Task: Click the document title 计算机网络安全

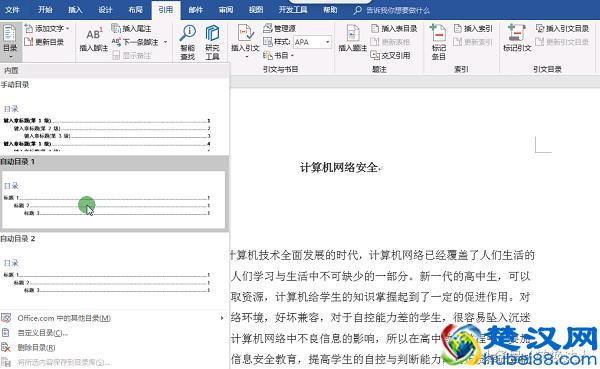Action: [339, 167]
